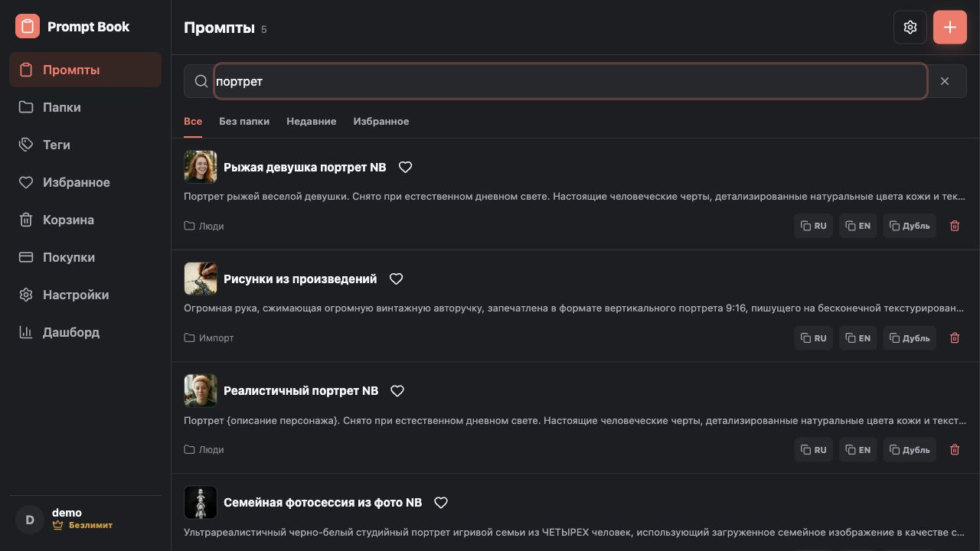The width and height of the screenshot is (980, 551).
Task: Open description starting Ультрареалистичный черно-белый
Action: [575, 532]
